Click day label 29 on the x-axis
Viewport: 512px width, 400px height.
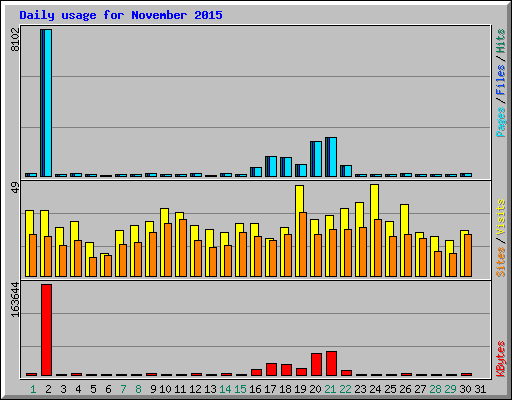point(450,389)
